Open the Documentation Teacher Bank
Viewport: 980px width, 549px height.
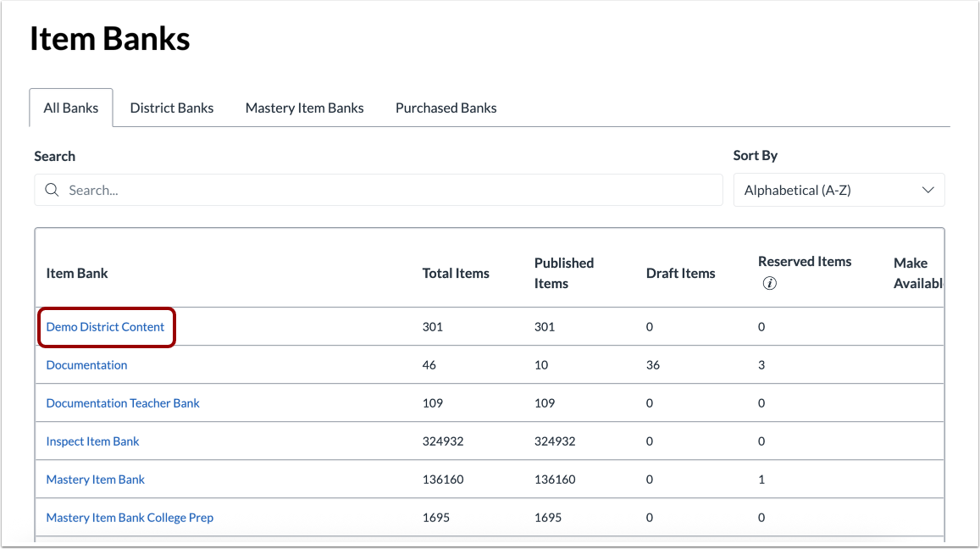122,402
